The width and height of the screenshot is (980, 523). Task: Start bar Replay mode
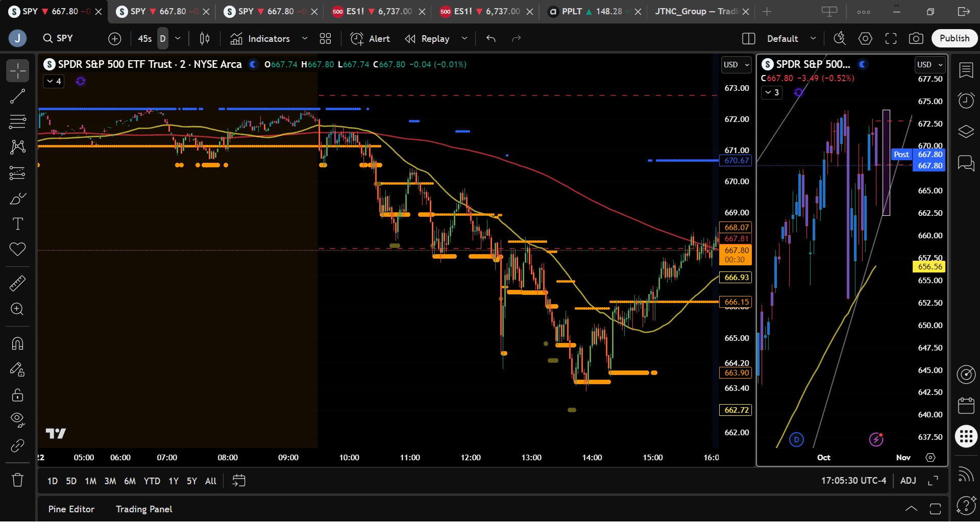pos(427,38)
